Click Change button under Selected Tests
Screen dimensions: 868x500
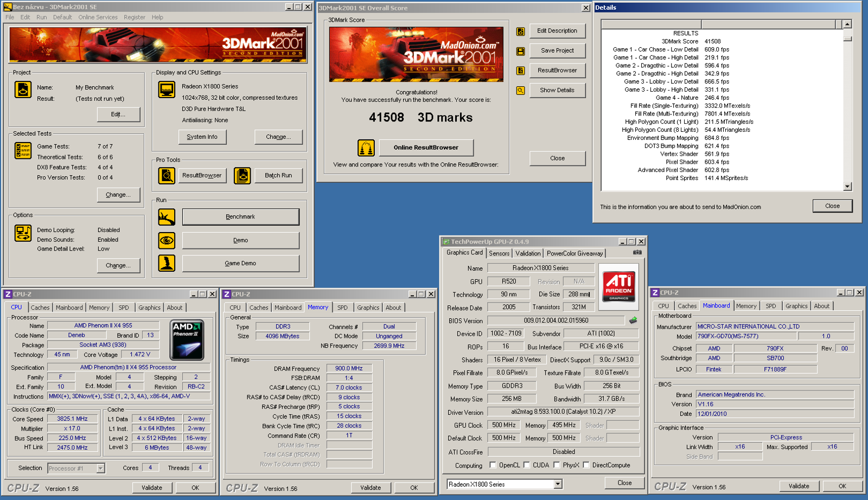pyautogui.click(x=118, y=195)
